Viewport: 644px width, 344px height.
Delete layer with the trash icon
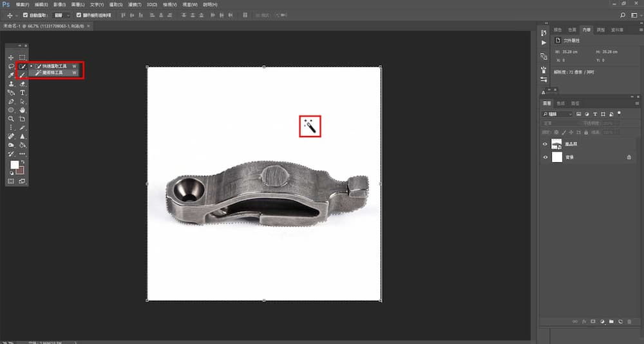tap(629, 321)
